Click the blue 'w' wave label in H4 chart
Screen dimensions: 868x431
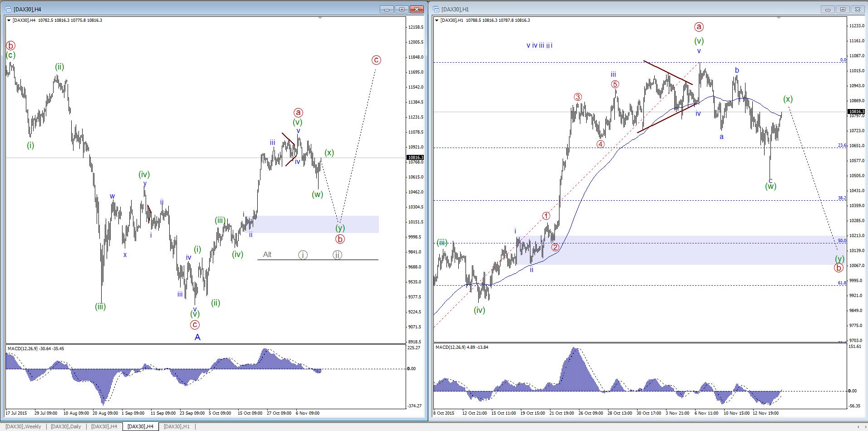point(112,196)
